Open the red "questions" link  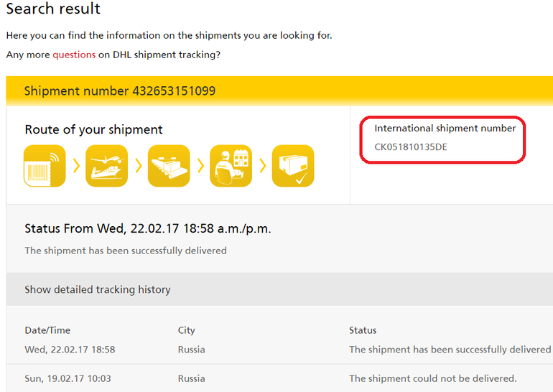(74, 55)
